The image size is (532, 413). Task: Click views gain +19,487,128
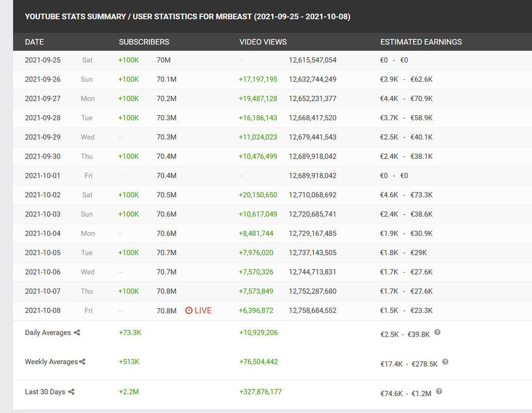click(x=258, y=99)
